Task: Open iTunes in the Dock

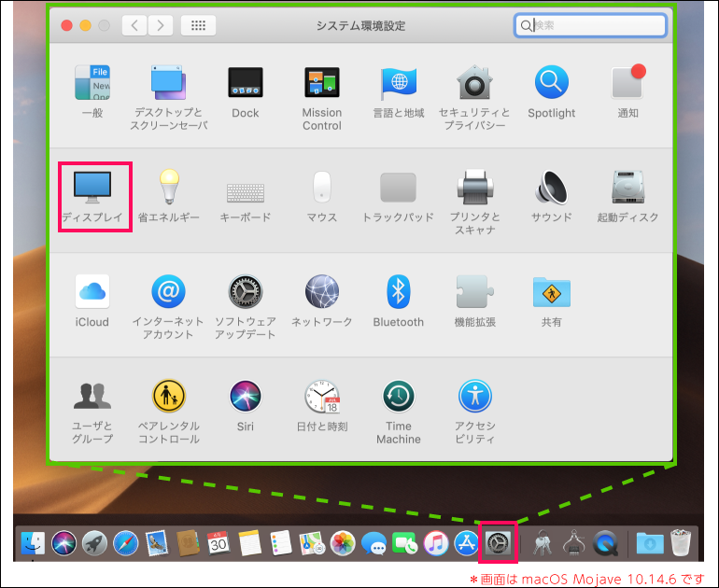Action: (436, 543)
